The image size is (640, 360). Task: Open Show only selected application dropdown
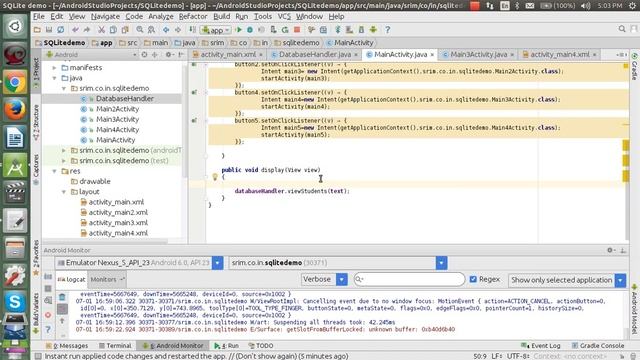(x=620, y=280)
